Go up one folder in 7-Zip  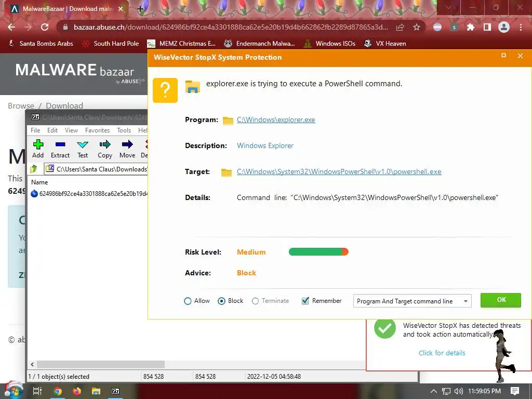click(x=34, y=169)
